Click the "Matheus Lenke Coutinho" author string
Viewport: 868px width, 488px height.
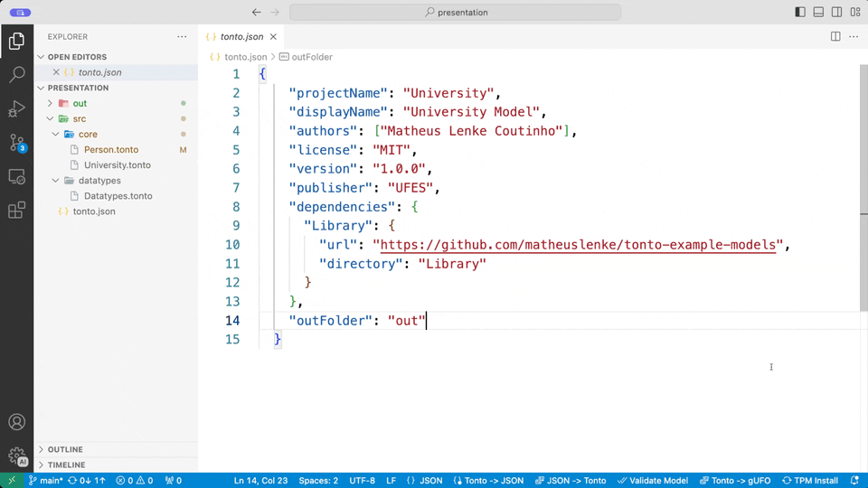[x=472, y=131]
